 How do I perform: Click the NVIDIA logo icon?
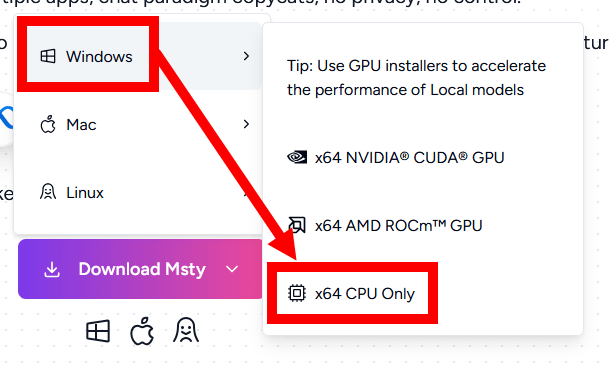[297, 157]
